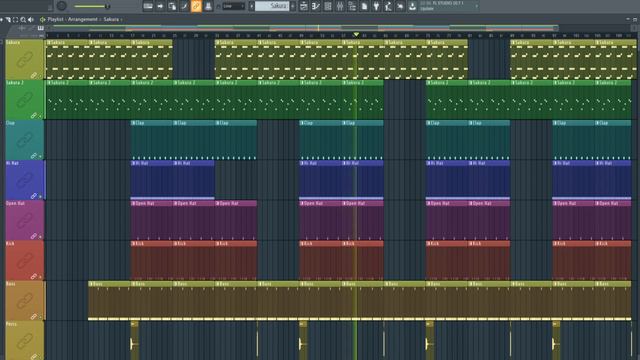Select the Bass track header
This screenshot has height=360, width=640.
tap(24, 301)
